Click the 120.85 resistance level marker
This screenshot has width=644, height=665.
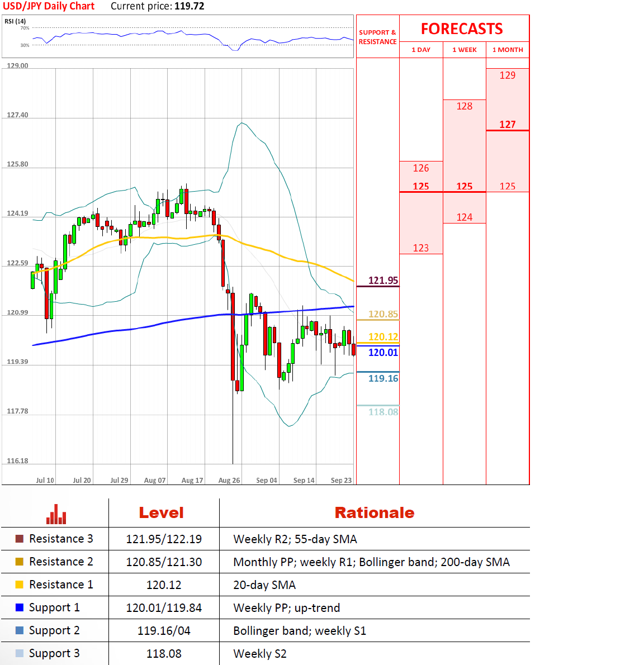(x=383, y=314)
